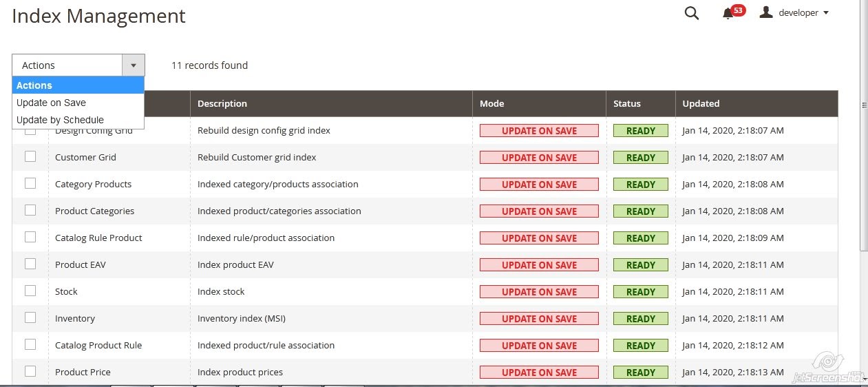Click the developer user avatar icon
The width and height of the screenshot is (868, 387).
click(766, 12)
